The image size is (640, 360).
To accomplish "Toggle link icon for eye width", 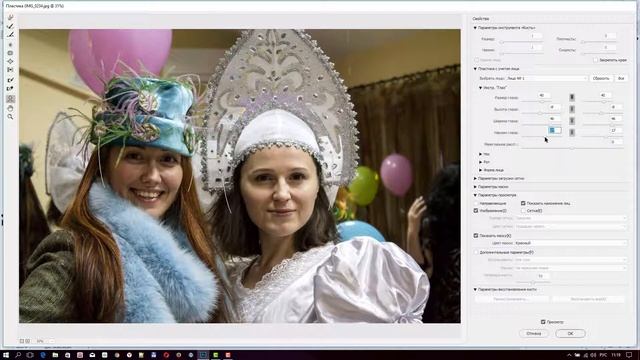I will (x=572, y=121).
